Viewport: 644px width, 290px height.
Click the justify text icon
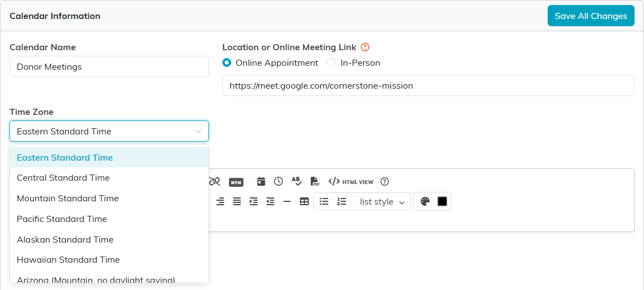click(237, 201)
